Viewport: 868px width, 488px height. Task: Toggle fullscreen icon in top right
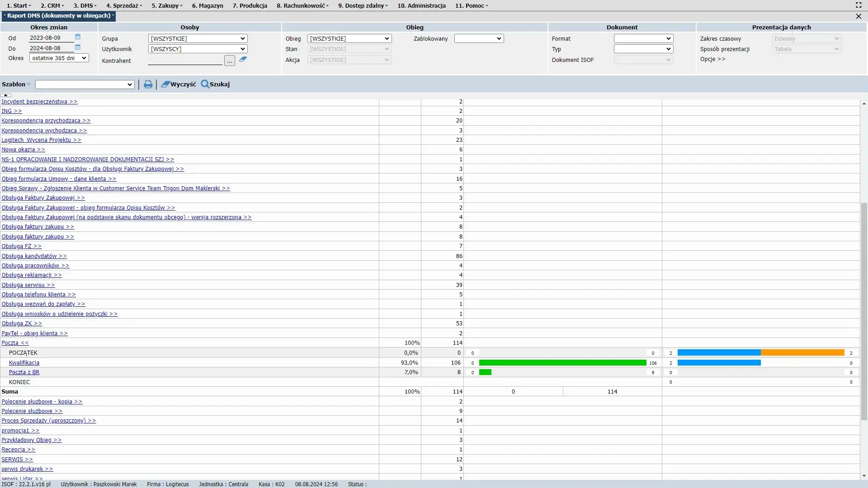(859, 5)
